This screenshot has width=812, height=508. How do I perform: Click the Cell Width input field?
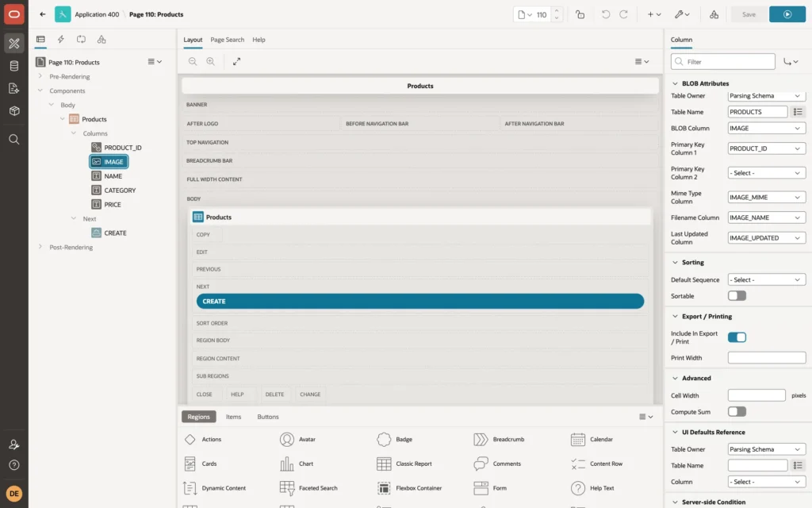click(756, 395)
